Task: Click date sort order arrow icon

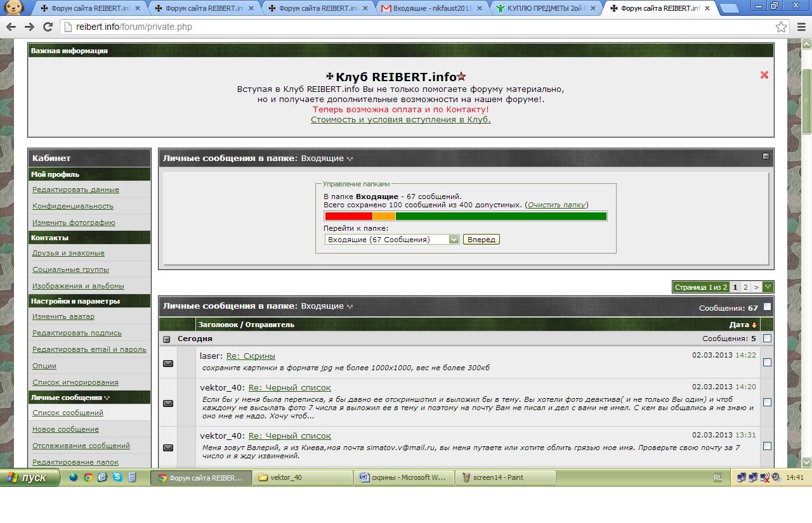Action: pyautogui.click(x=754, y=325)
